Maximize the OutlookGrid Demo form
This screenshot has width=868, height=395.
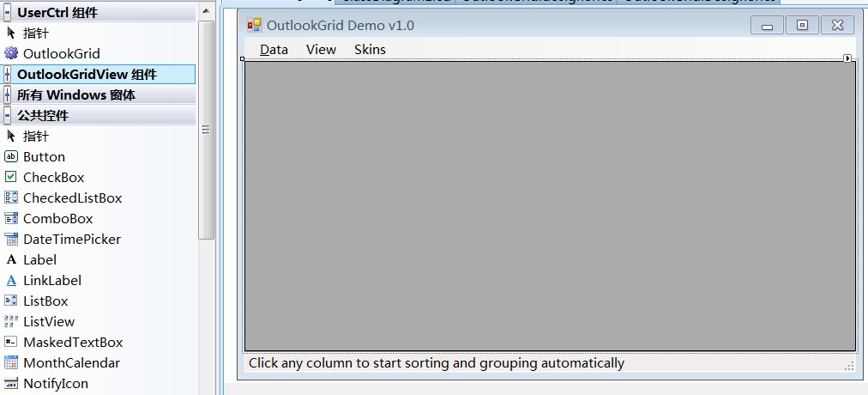coord(802,25)
